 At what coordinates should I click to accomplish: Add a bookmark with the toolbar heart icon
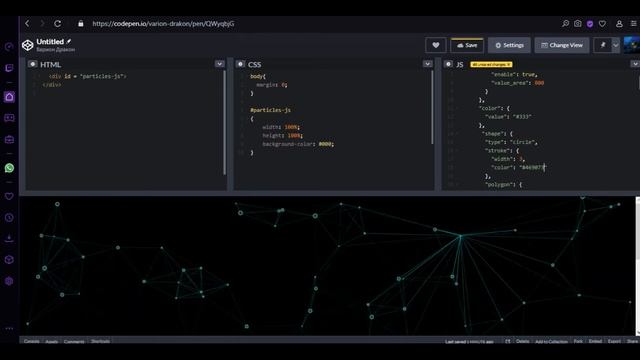pyautogui.click(x=602, y=24)
